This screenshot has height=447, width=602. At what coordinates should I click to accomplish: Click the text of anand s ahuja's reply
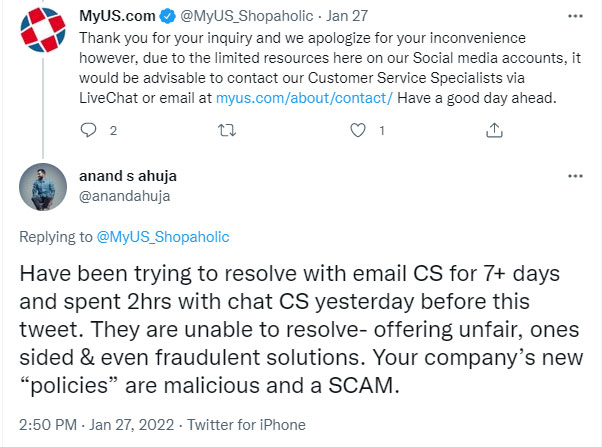point(300,329)
